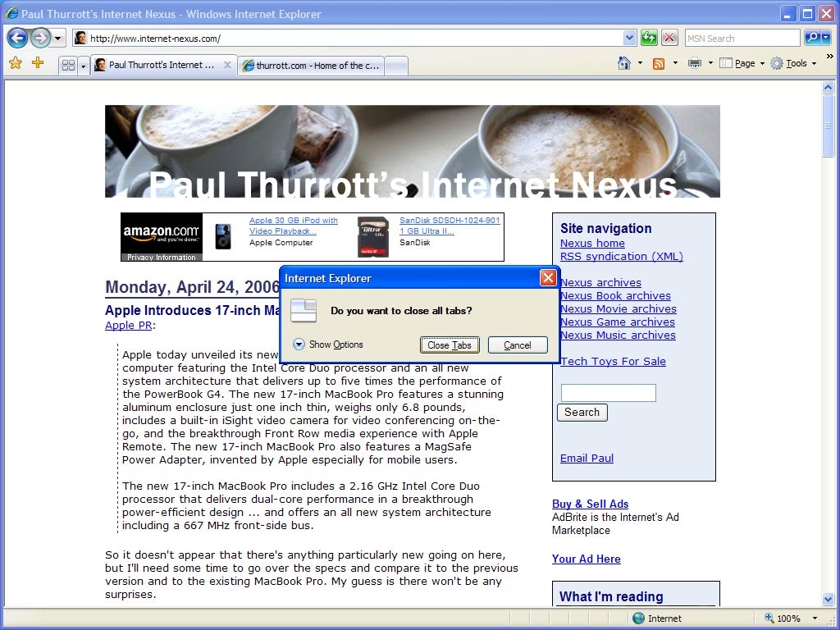Click the search magnifier button
840x630 pixels.
811,38
